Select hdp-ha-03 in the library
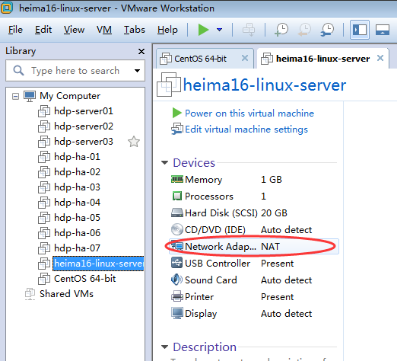This screenshot has width=398, height=362. 77,187
